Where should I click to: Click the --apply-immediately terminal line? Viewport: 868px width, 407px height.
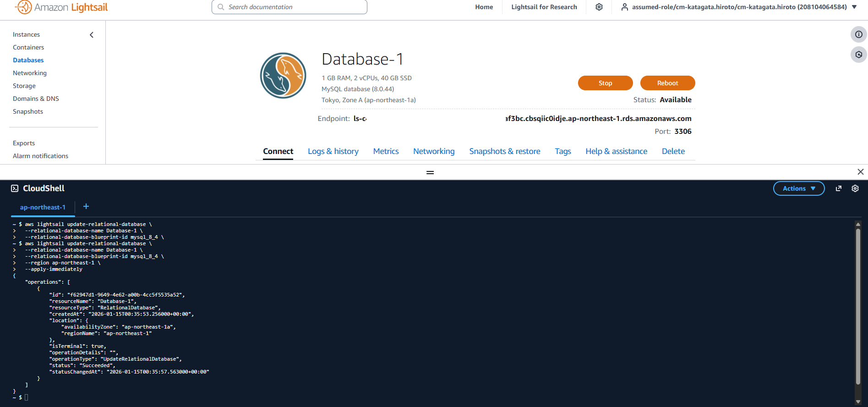click(x=54, y=269)
